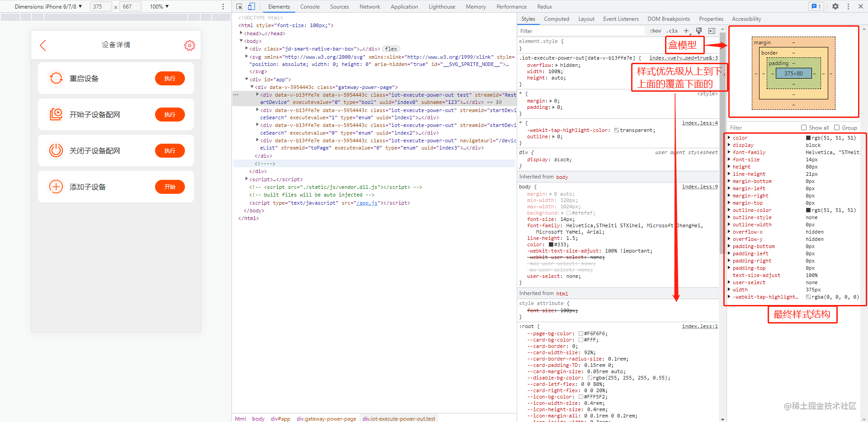The height and width of the screenshot is (422, 868).
Task: Close the DevTools panel
Action: (x=861, y=6)
